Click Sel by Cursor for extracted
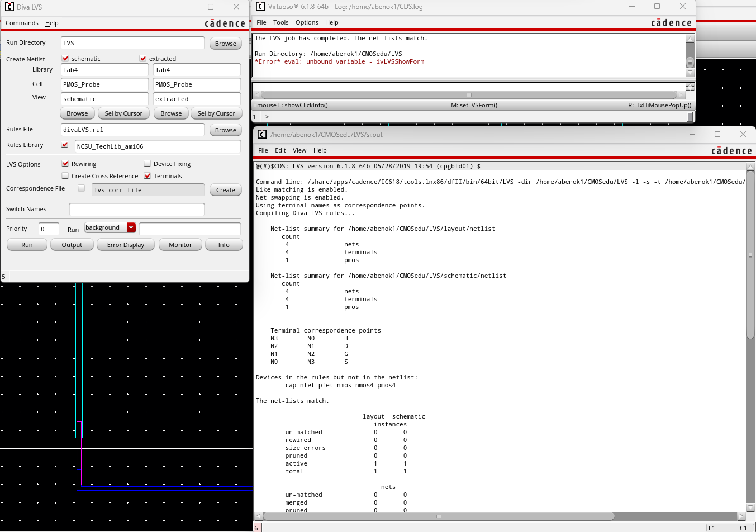756x532 pixels. [x=216, y=113]
